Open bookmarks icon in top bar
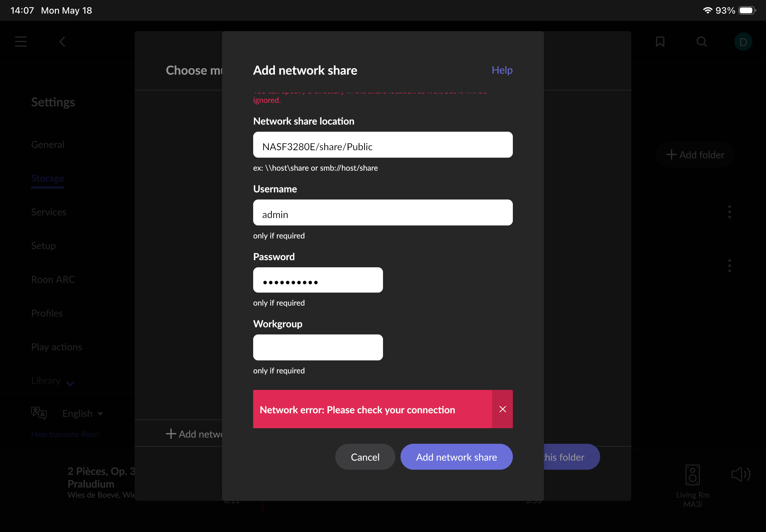The height and width of the screenshot is (532, 766). (660, 42)
